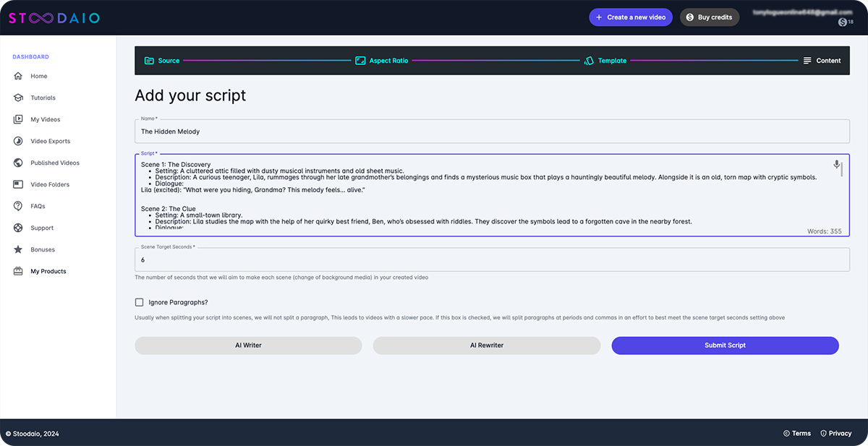Open the FAQs help icon
Image resolution: width=868 pixels, height=446 pixels.
coord(18,206)
